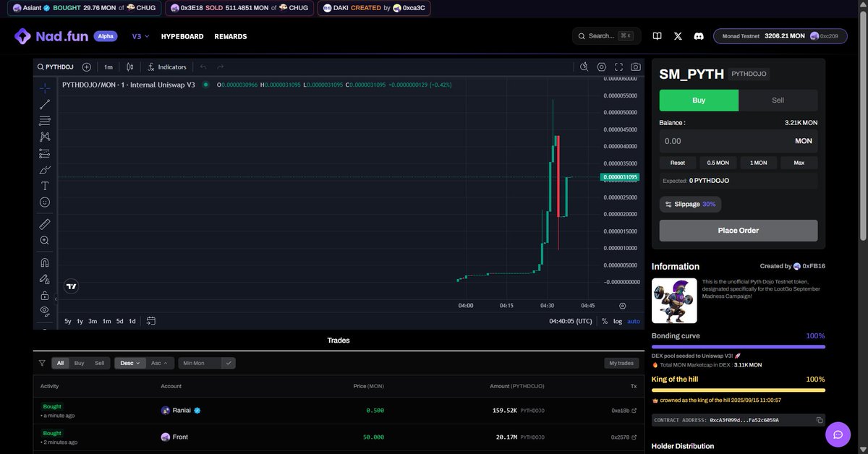Open the 1m interval selector in top toolbar
This screenshot has width=868, height=454.
coord(108,67)
